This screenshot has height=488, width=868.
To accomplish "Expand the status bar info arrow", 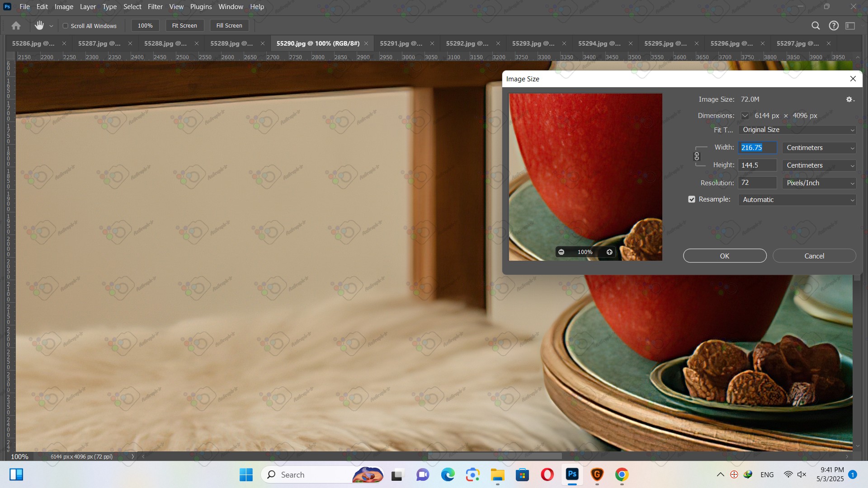I will point(132,457).
